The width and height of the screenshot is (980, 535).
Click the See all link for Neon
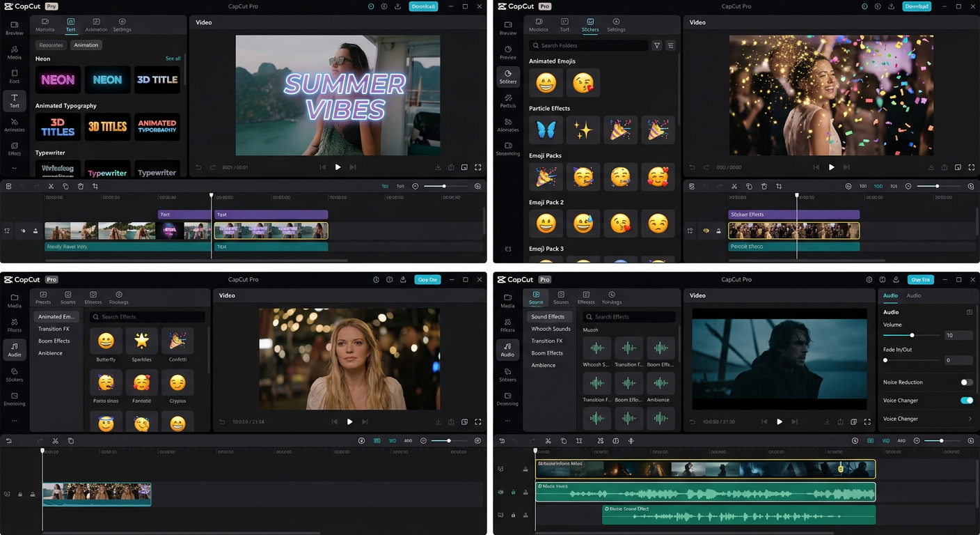pyautogui.click(x=173, y=59)
